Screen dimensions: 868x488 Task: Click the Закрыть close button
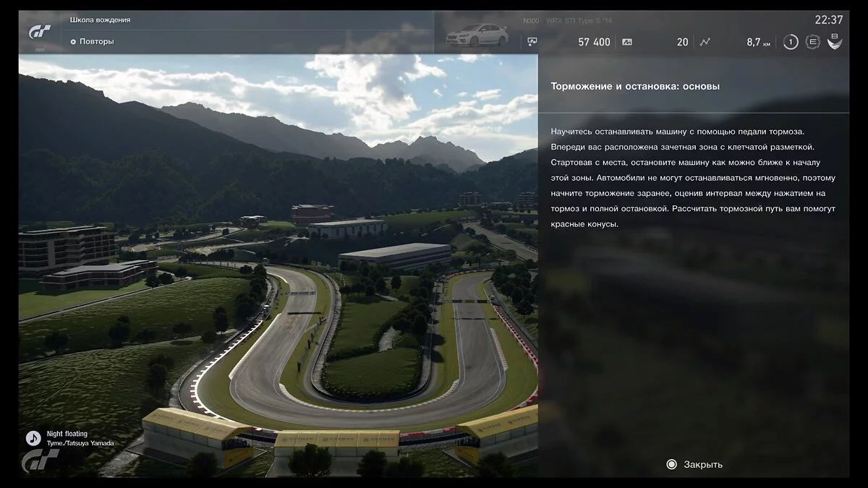tap(694, 464)
